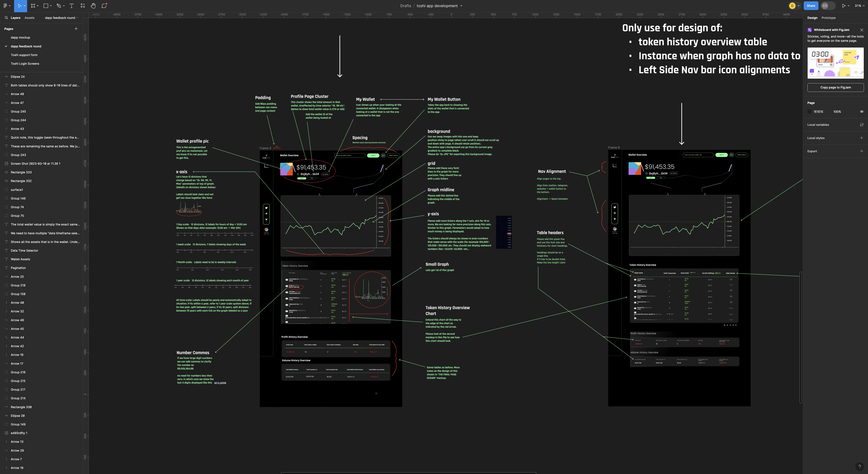Click the Drafts breadcrumb link
Screen dimensions: 868x474
(405, 6)
